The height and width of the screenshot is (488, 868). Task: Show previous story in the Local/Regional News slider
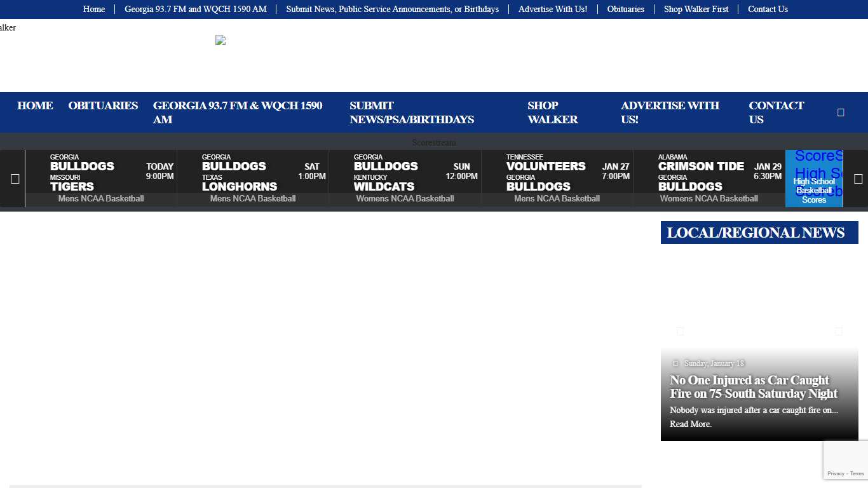click(681, 331)
